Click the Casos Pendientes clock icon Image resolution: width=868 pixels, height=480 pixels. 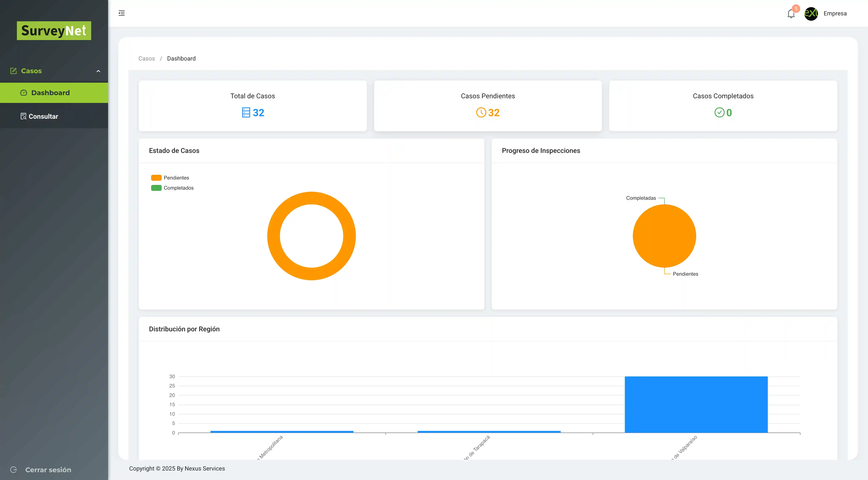[x=481, y=112]
